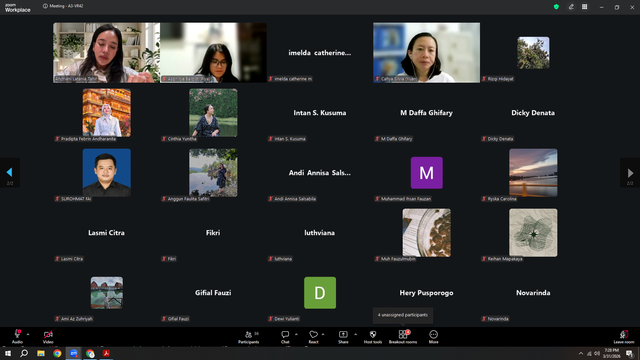Screen dimensions: 640x360
Task: Click 'Lasmi Citra' tile name
Action: [x=107, y=233]
